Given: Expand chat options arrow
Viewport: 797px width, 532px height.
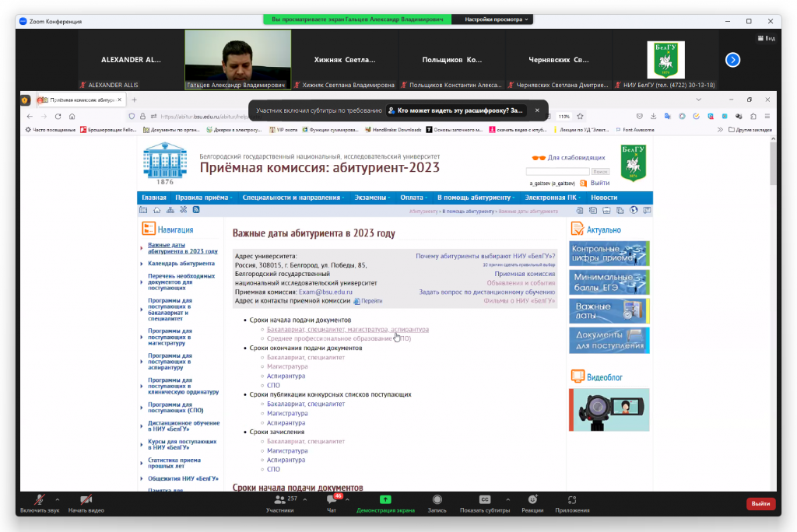Looking at the screenshot, I should point(347,499).
